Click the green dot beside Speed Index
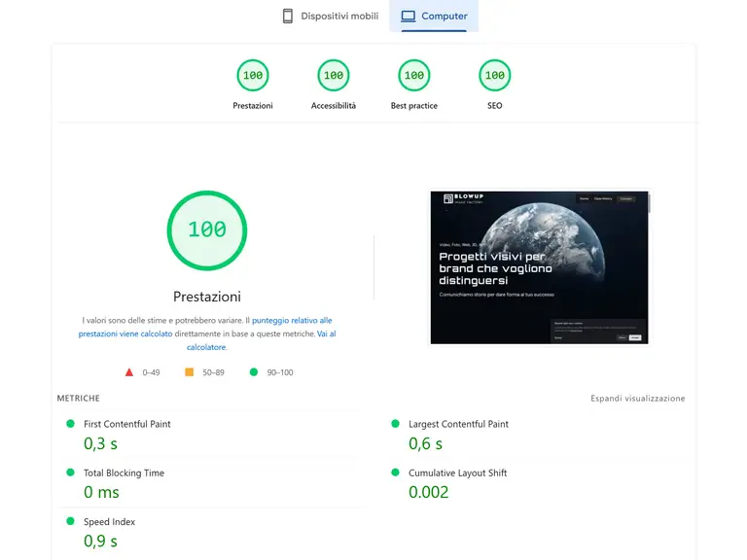The width and height of the screenshot is (747, 560). 70,521
